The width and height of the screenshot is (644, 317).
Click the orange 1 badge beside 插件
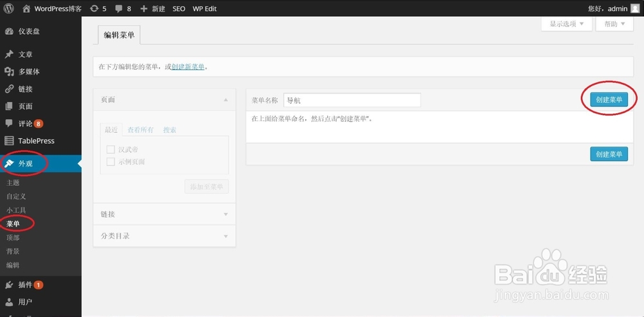pos(38,285)
